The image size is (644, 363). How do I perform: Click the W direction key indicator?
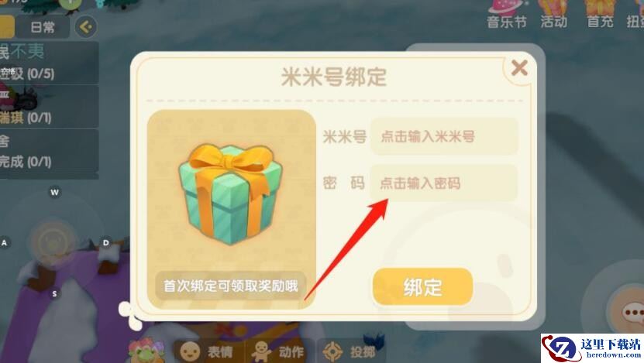coord(54,193)
